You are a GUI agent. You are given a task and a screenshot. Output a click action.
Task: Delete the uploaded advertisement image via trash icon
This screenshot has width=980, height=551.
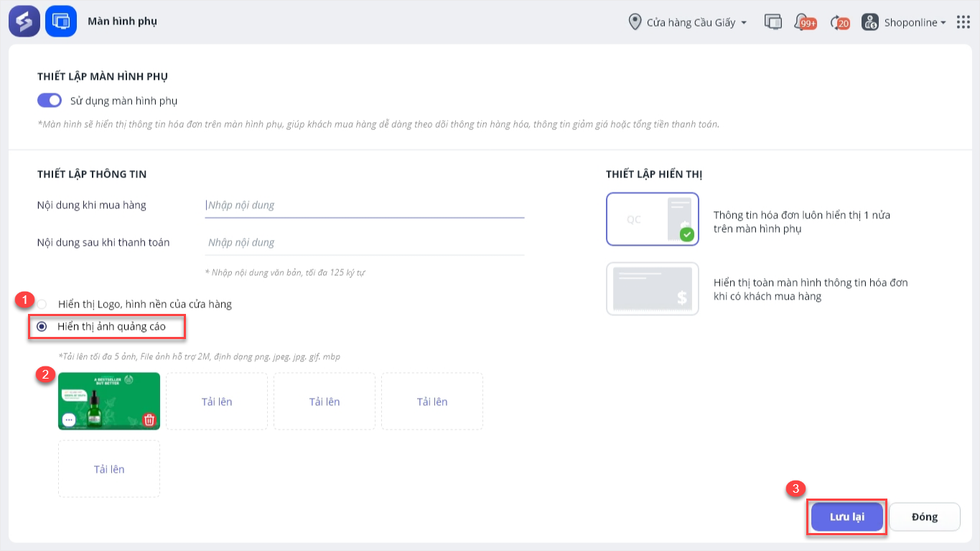[x=149, y=420]
